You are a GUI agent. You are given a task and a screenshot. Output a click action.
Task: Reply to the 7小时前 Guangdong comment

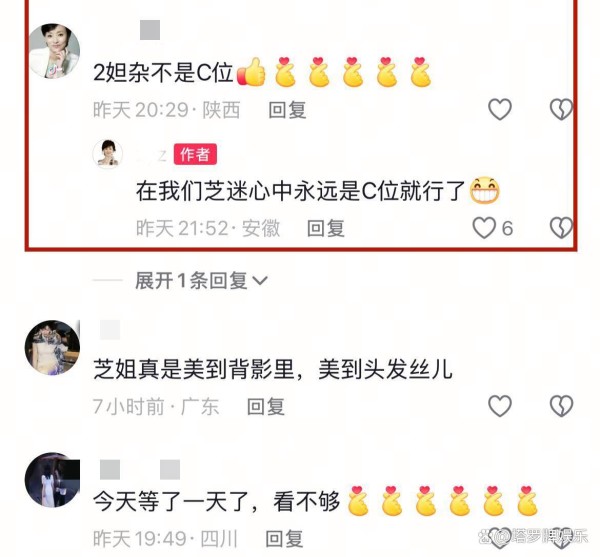pos(266,406)
